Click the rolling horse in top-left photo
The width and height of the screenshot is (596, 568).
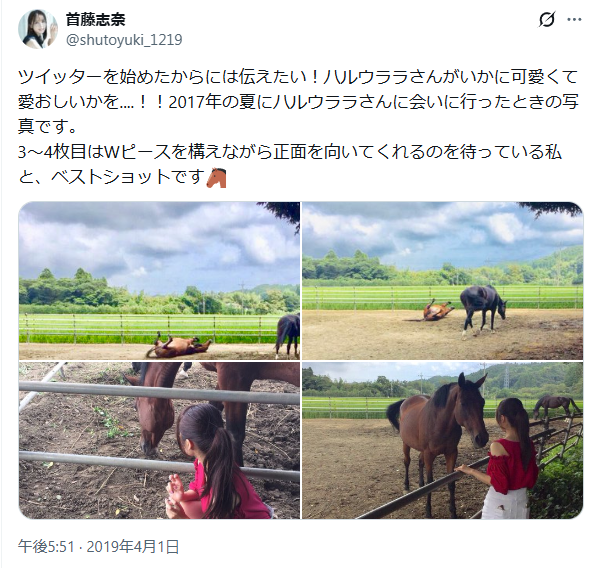point(179,346)
